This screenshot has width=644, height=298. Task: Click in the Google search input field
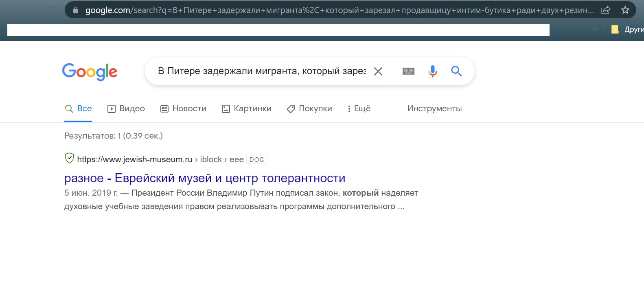(x=262, y=71)
